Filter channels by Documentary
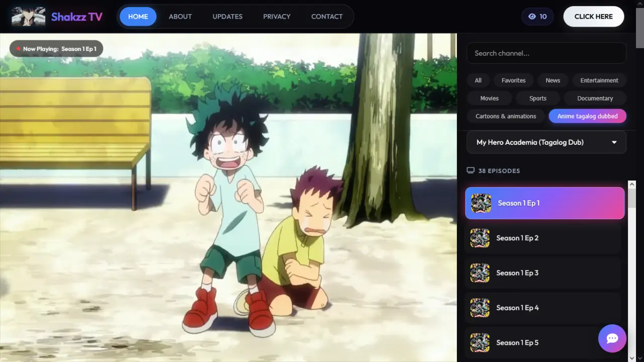This screenshot has width=644, height=362. point(595,98)
